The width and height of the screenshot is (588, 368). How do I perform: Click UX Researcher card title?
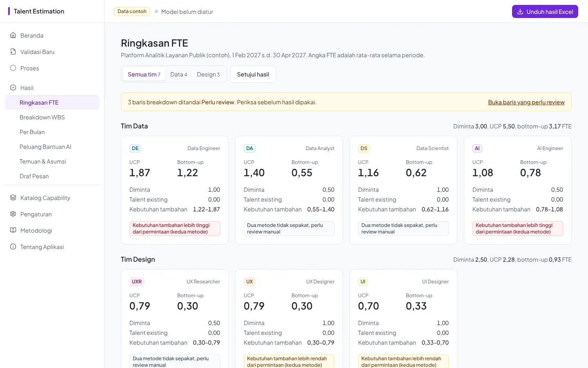pos(203,282)
